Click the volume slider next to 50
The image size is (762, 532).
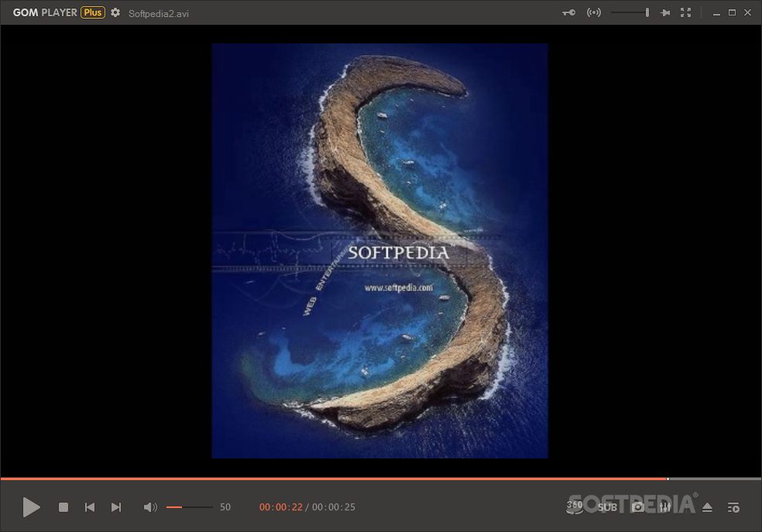190,507
